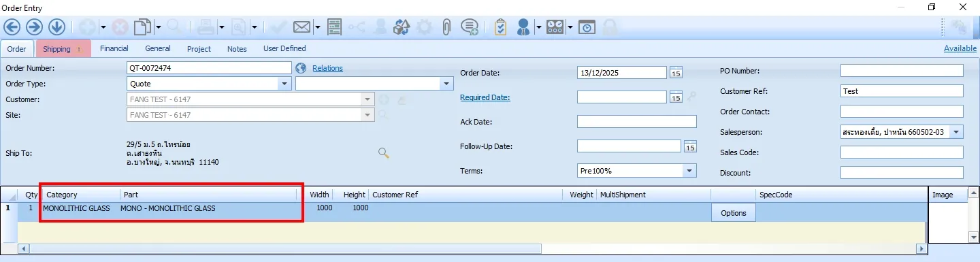Viewport: 980px width, 262px height.
Task: Expand the gauges icon's dropdown arrow
Action: pyautogui.click(x=570, y=27)
